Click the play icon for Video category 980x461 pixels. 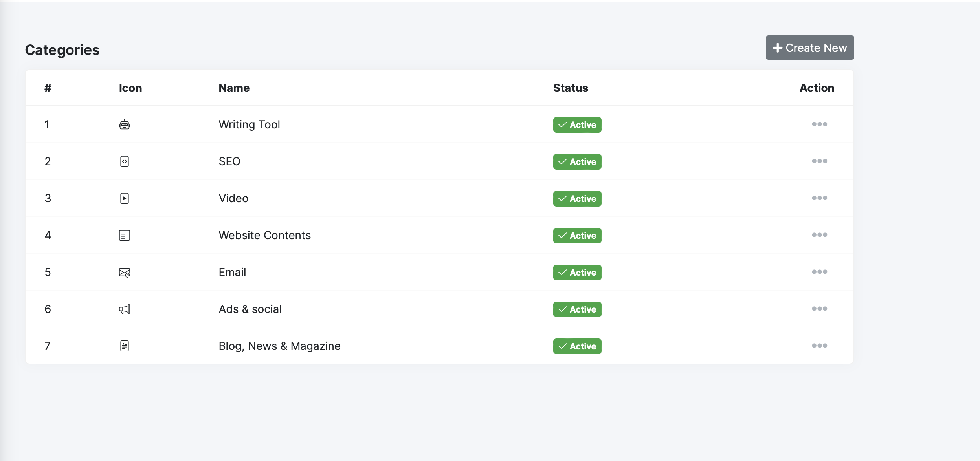(125, 198)
